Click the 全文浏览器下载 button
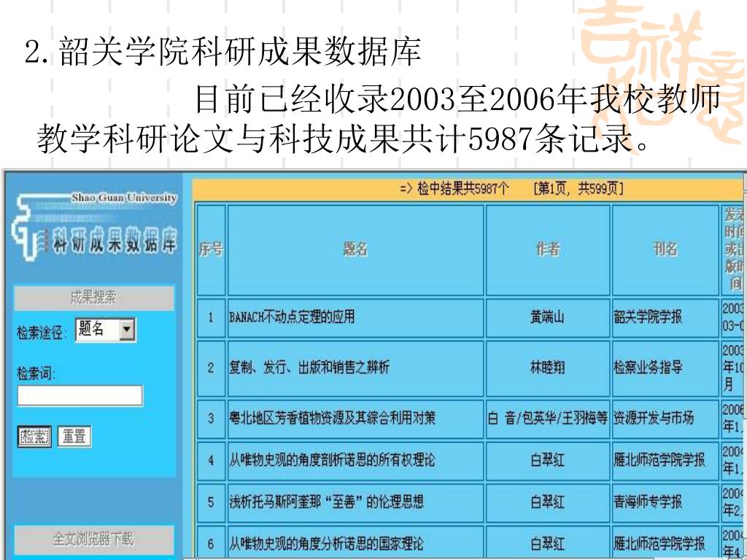This screenshot has width=747, height=560. [x=94, y=539]
